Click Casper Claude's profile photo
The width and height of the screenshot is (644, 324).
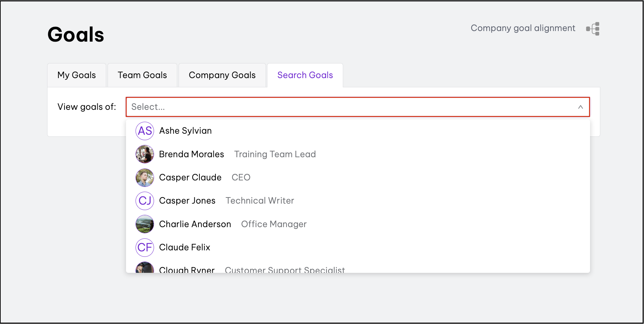[x=145, y=178]
